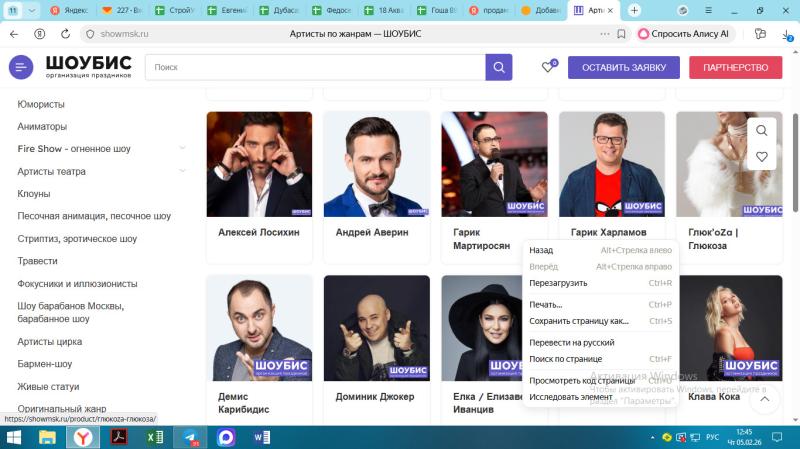Open Telegram from taskbar
The width and height of the screenshot is (800, 449).
pos(190,437)
